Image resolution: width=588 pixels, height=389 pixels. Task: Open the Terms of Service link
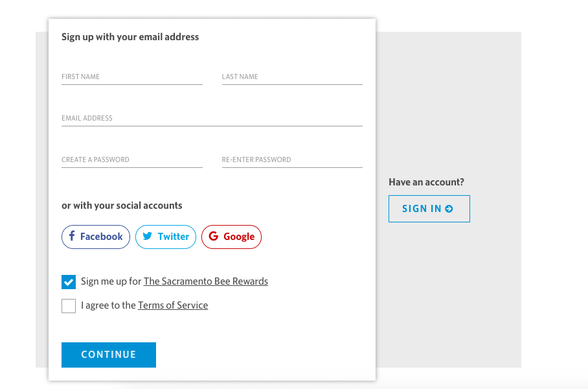[x=173, y=305]
